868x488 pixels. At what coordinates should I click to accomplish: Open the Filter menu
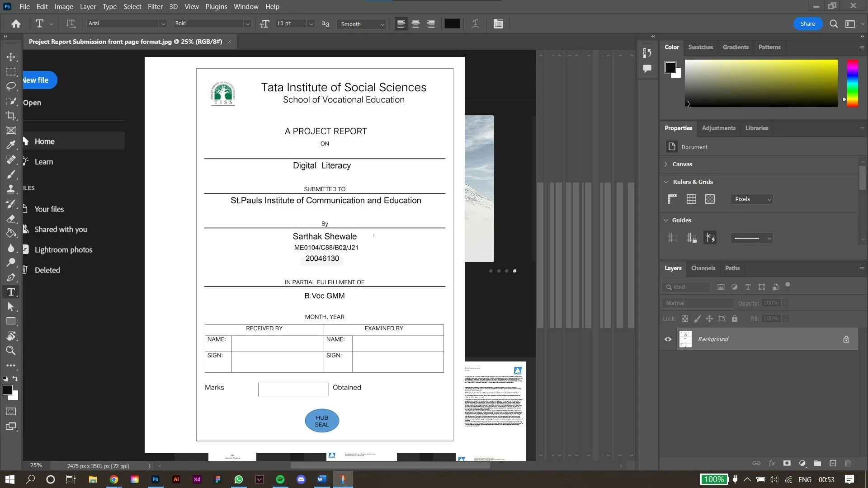point(155,7)
